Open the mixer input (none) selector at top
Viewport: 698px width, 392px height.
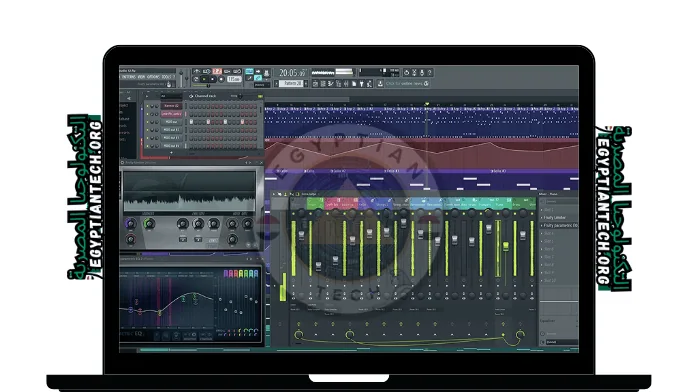point(562,202)
